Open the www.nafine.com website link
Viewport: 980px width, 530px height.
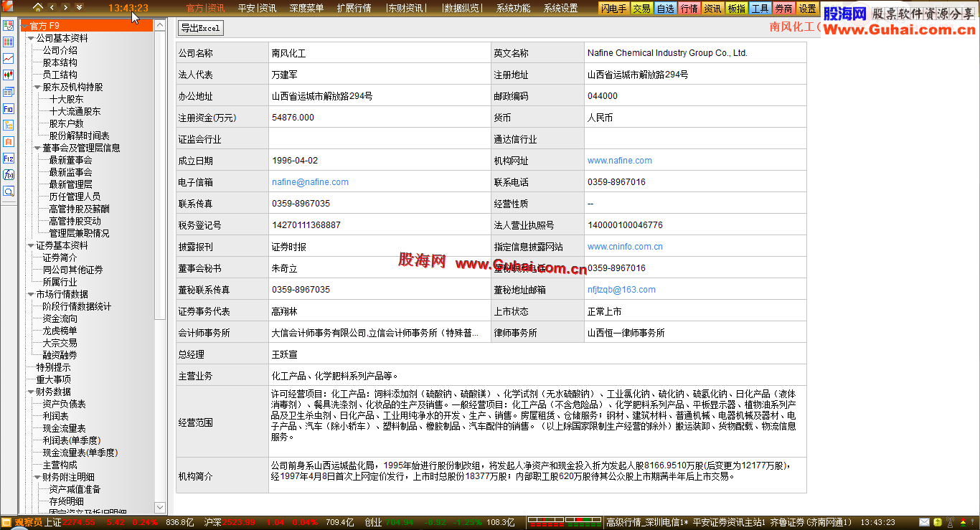[x=620, y=161]
